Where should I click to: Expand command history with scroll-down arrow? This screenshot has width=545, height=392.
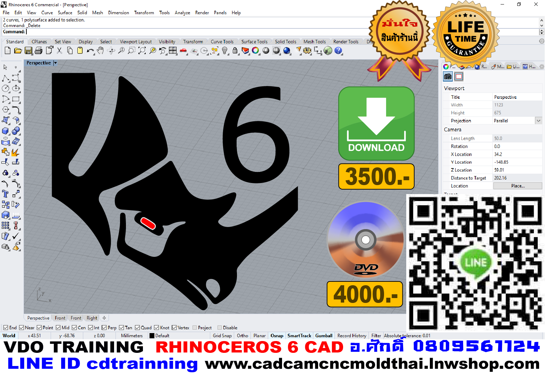[542, 25]
